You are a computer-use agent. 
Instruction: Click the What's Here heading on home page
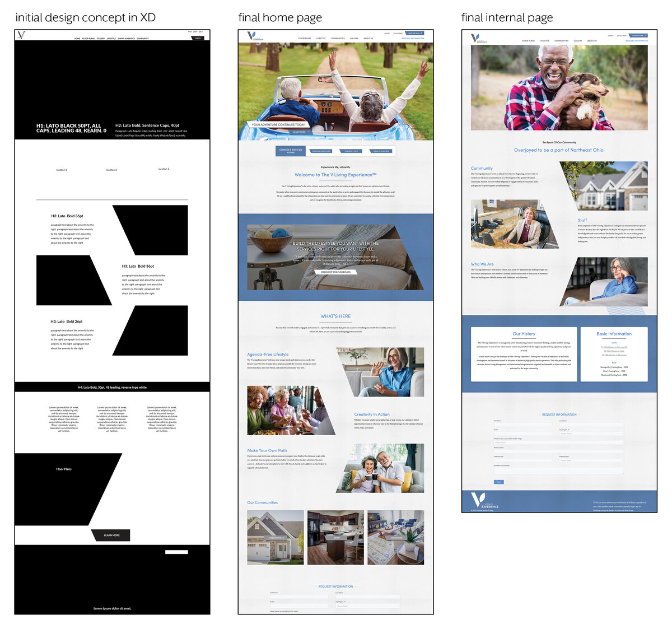pos(335,316)
